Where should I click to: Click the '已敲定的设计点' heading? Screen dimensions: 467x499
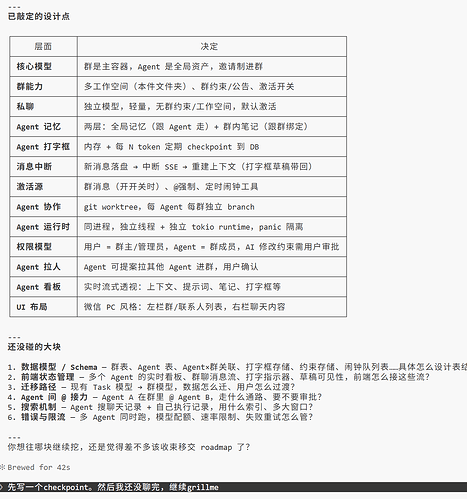(39, 16)
